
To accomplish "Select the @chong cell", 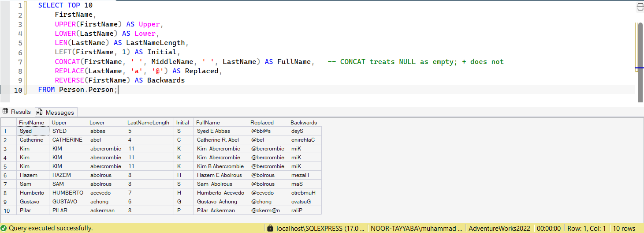I will tap(268, 202).
